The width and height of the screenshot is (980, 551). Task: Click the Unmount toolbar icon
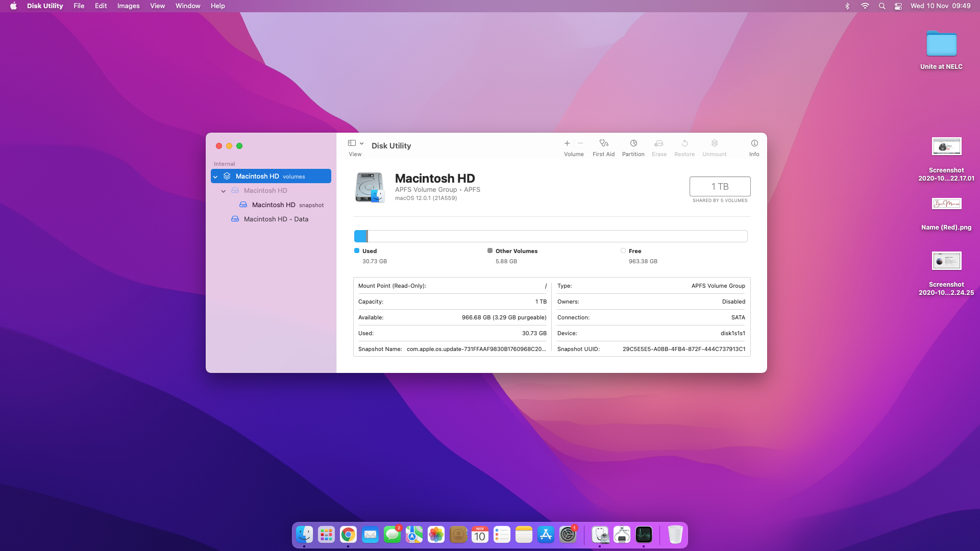tap(714, 143)
